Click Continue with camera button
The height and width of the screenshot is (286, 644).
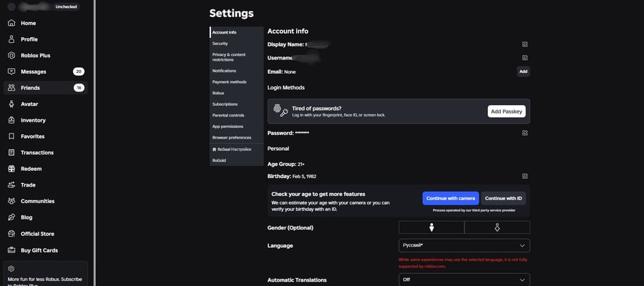click(x=451, y=198)
